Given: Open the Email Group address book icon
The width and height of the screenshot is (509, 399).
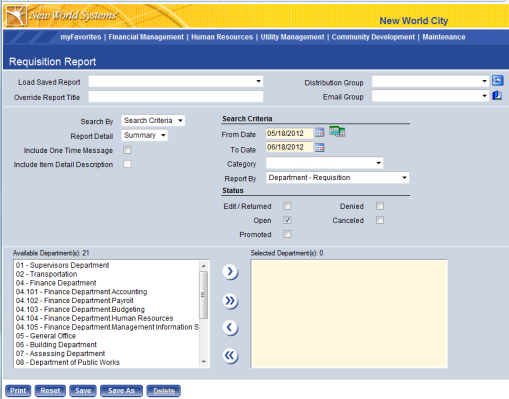Looking at the screenshot, I should tap(497, 96).
